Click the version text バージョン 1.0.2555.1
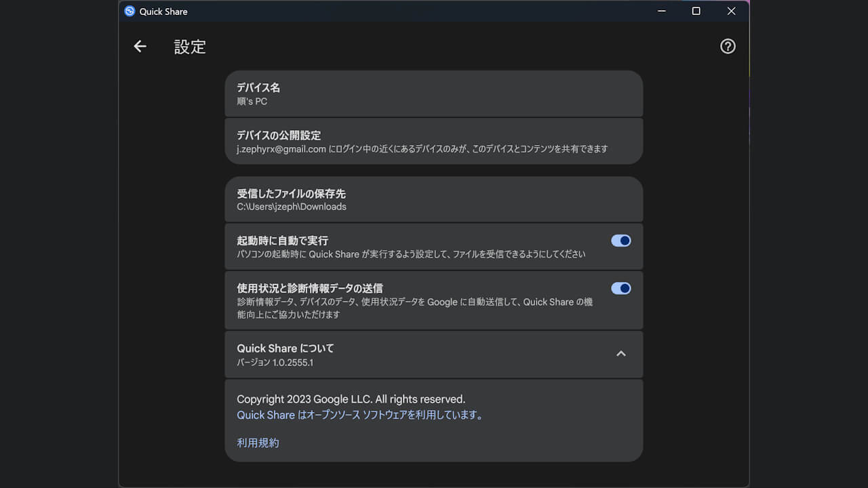 click(275, 363)
